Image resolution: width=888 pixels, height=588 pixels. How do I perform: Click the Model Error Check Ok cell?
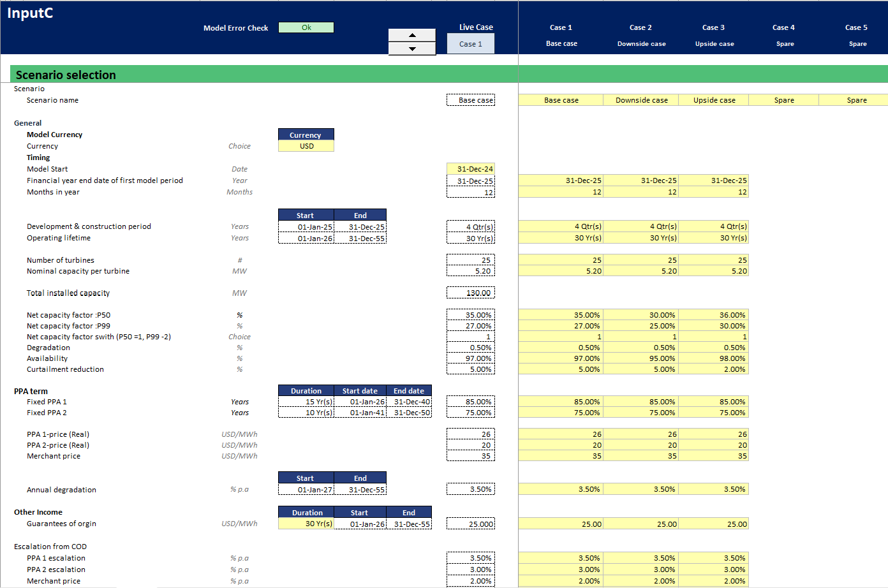(306, 27)
